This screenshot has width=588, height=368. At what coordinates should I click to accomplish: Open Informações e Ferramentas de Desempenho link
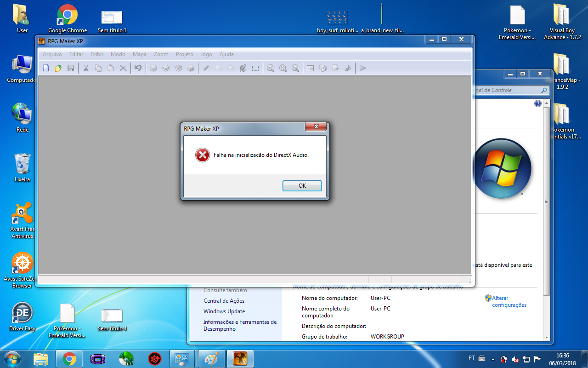click(240, 325)
